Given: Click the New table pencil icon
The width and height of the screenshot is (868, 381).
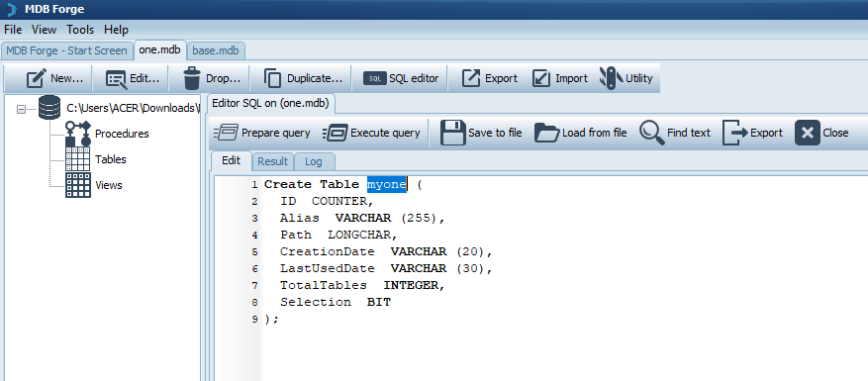Looking at the screenshot, I should [x=36, y=78].
